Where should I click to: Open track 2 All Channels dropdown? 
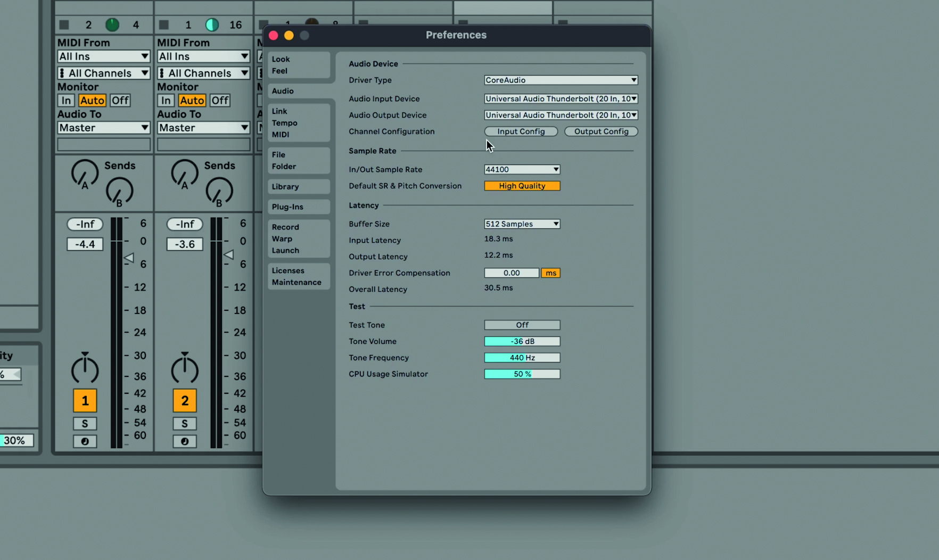click(203, 73)
